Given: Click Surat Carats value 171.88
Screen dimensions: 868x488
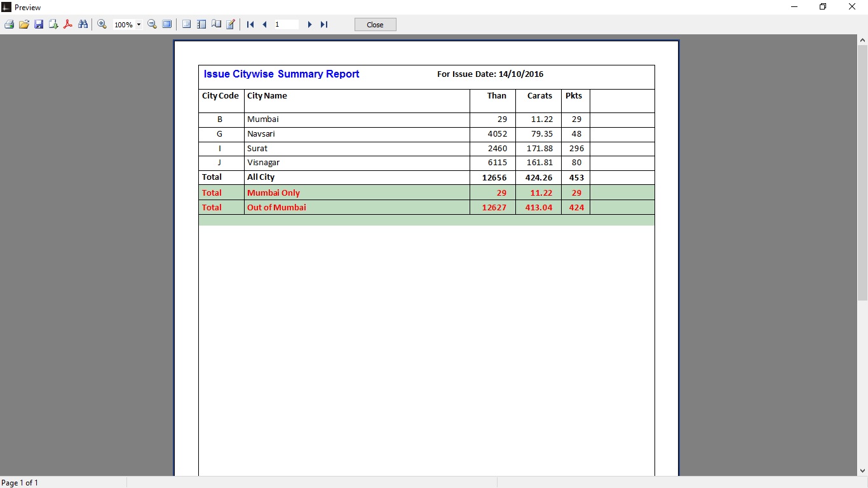Looking at the screenshot, I should point(539,149).
